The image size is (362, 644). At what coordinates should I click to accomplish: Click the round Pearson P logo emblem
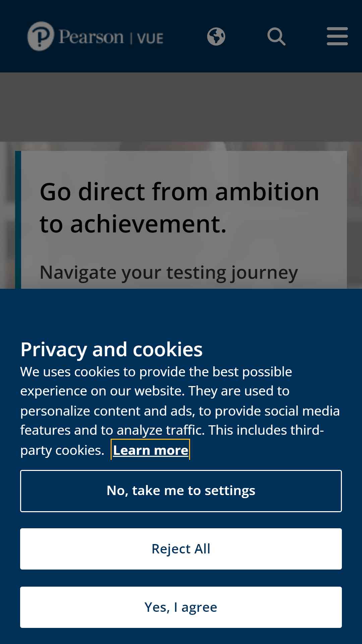(41, 36)
